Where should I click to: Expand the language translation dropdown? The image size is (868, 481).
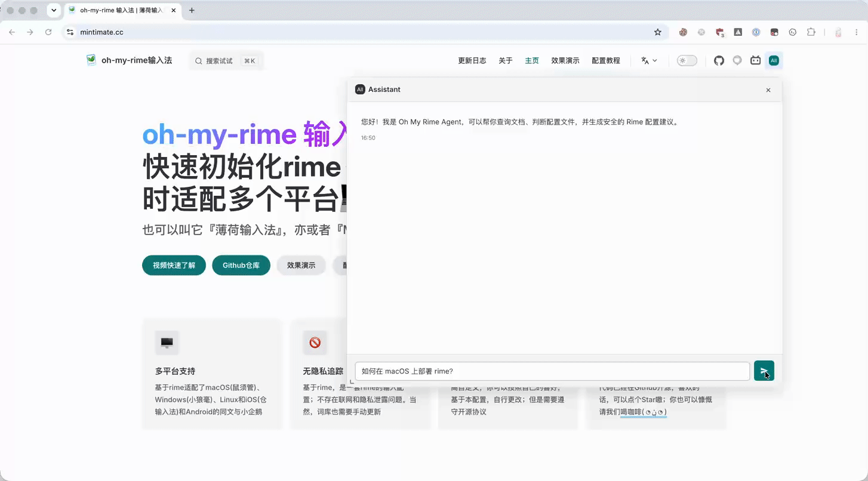pyautogui.click(x=649, y=60)
